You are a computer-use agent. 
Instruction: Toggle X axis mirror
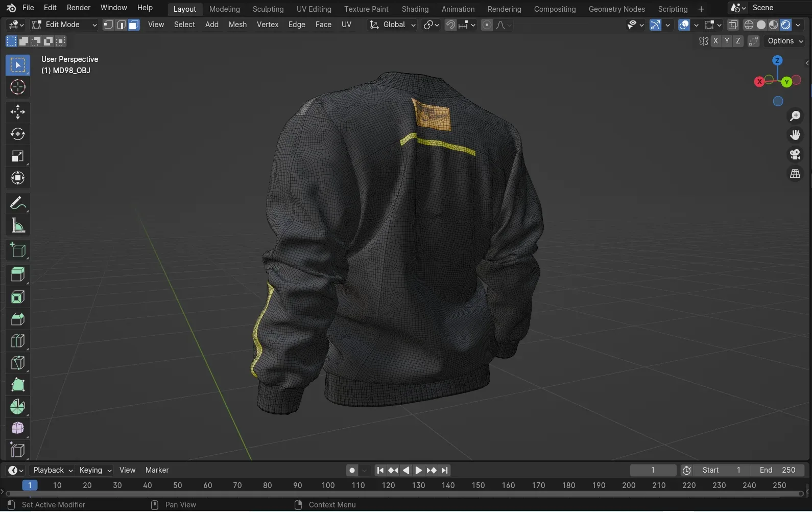tap(715, 41)
